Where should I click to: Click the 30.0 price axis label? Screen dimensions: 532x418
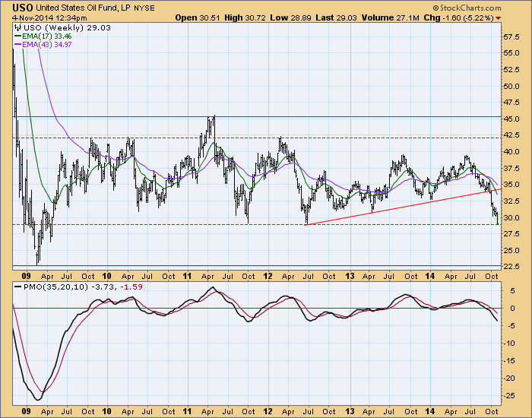click(x=511, y=218)
